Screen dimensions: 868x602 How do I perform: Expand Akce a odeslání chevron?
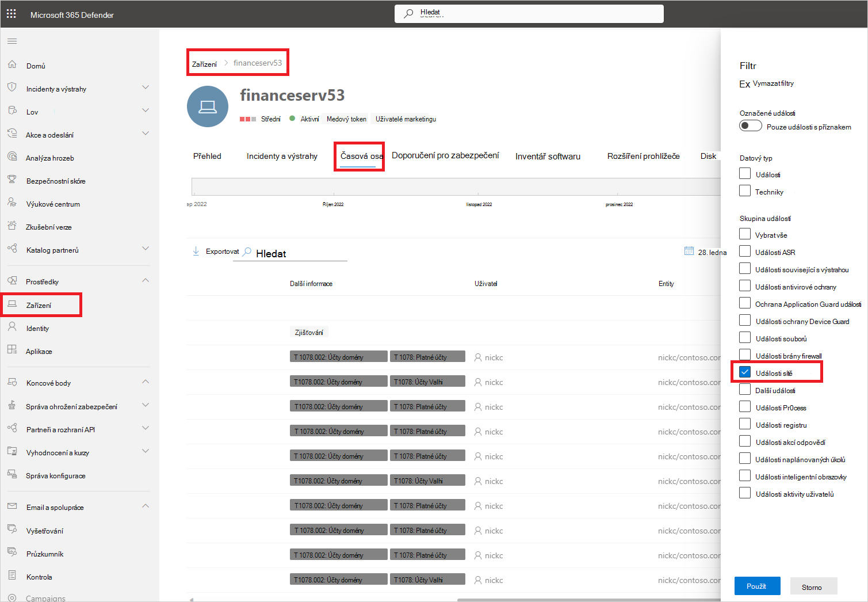tap(146, 134)
